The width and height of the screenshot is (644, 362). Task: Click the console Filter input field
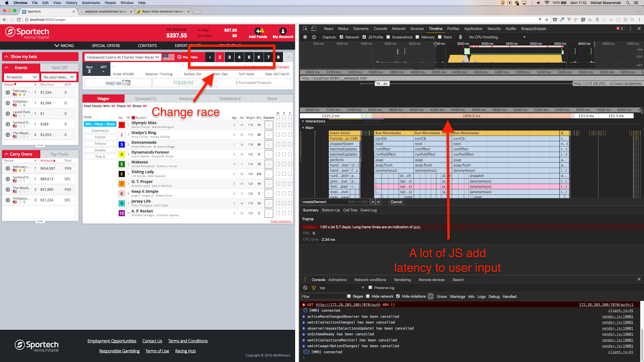click(323, 296)
